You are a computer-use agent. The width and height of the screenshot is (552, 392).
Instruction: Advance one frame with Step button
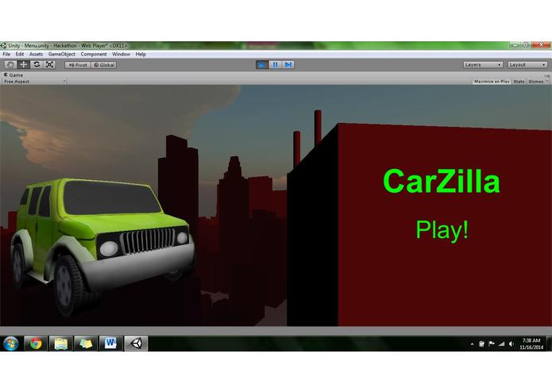pyautogui.click(x=288, y=65)
